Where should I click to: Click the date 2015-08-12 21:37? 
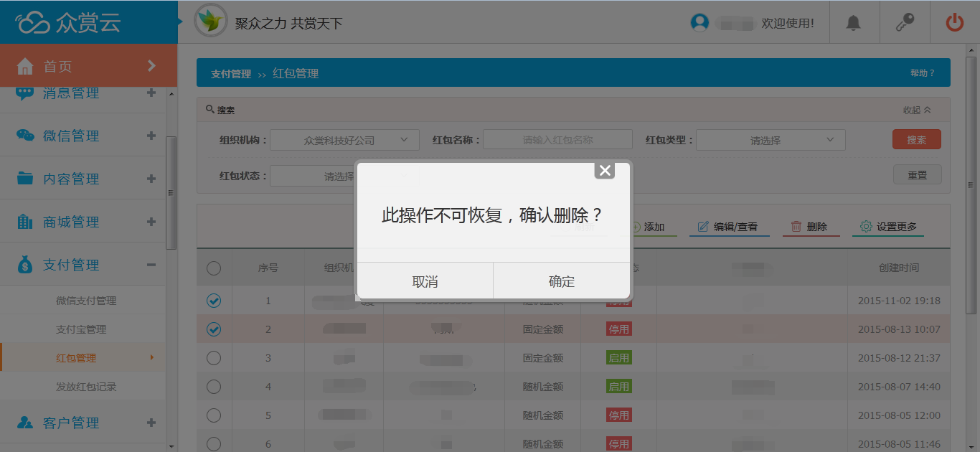(x=899, y=358)
